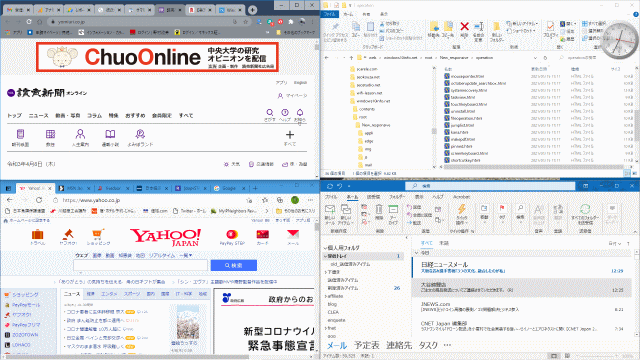
Task: Expand the 下書き folder in Outlook
Action: click(x=326, y=272)
